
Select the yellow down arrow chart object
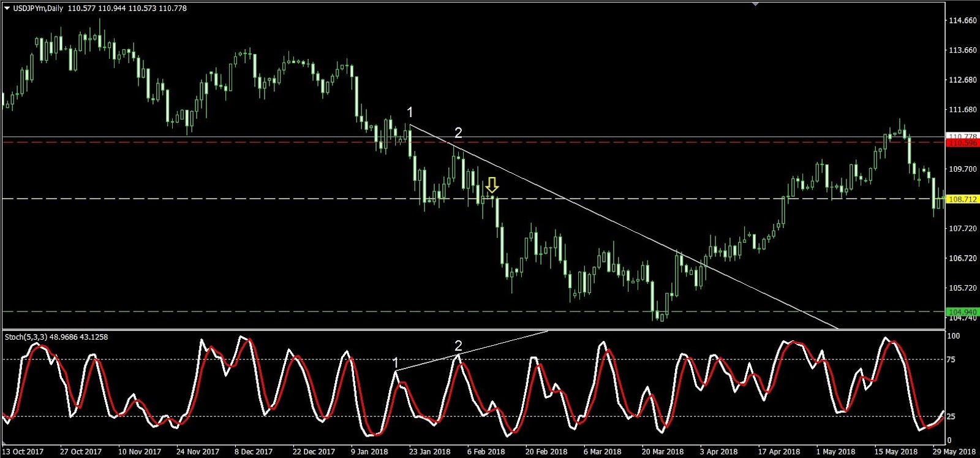[x=492, y=185]
